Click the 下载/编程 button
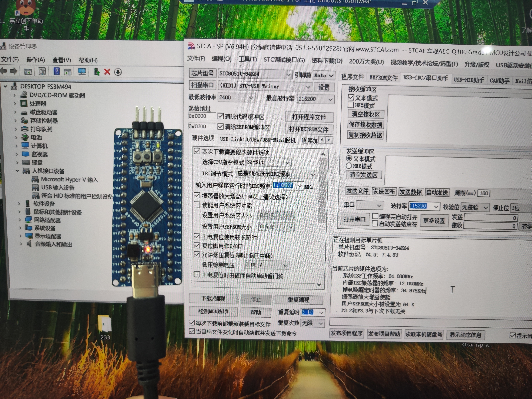 [x=213, y=298]
